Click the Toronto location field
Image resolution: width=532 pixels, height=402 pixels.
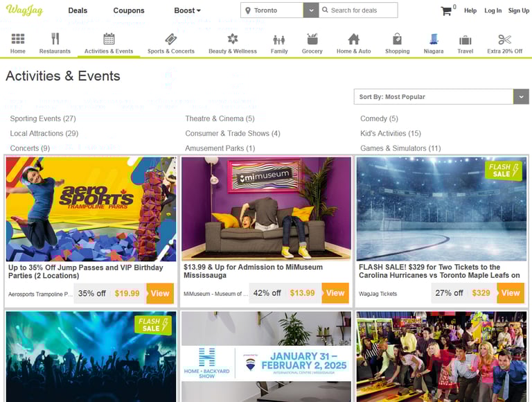[x=272, y=10]
